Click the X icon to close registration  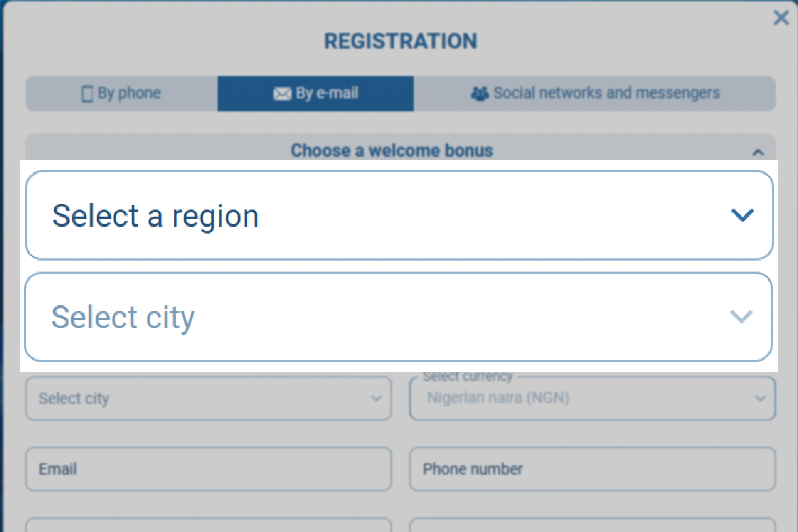(781, 18)
